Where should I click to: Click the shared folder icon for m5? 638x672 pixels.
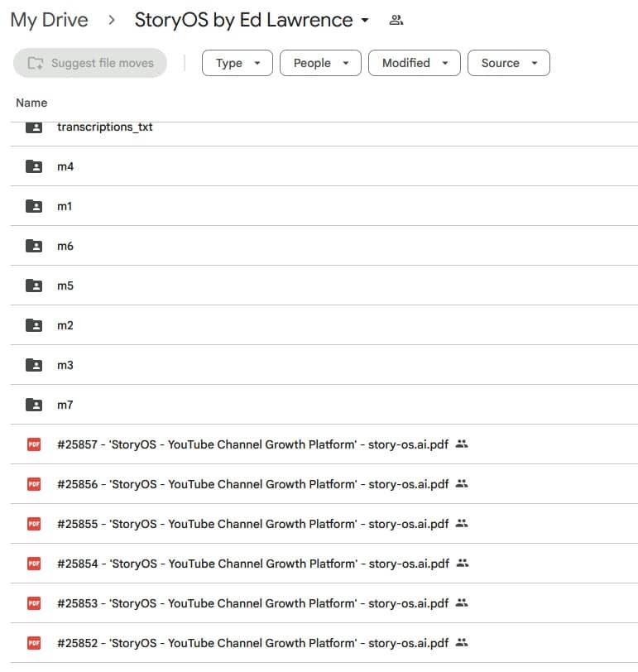(x=34, y=286)
